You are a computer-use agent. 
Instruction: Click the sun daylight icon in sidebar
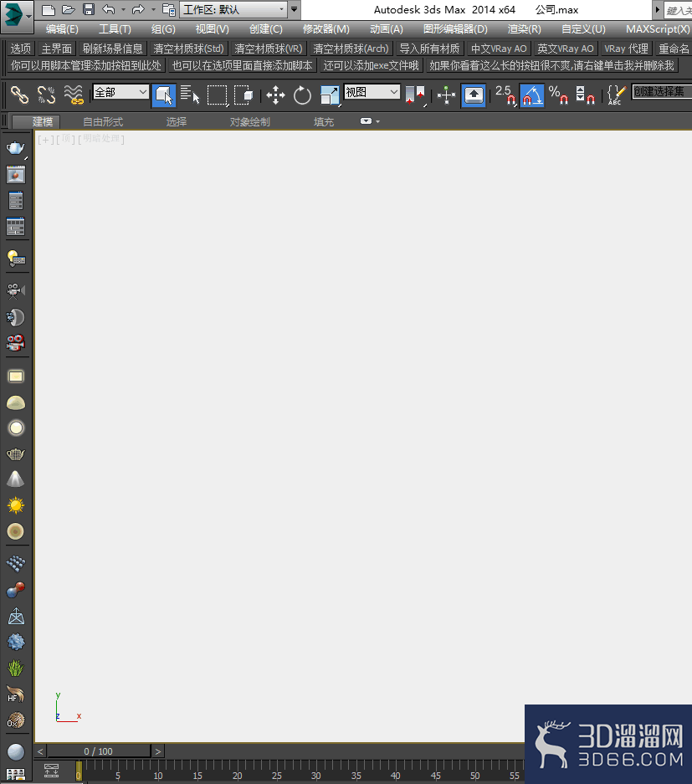point(16,505)
